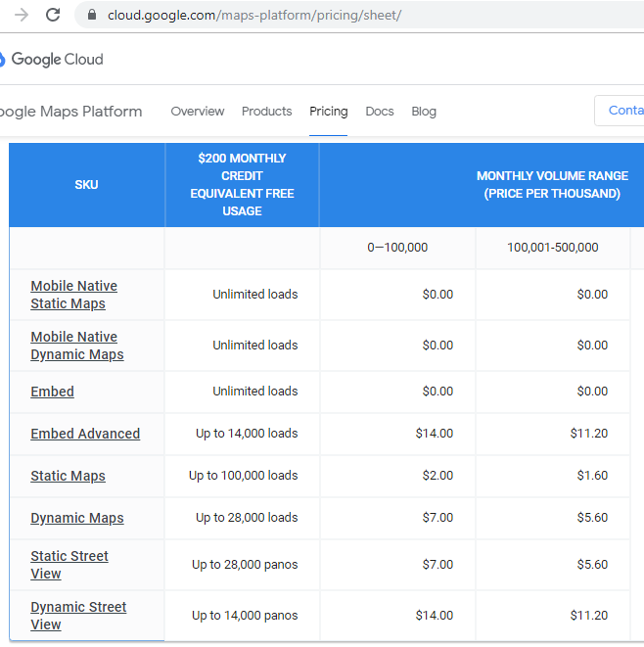Select the Pricing tab

pyautogui.click(x=329, y=111)
